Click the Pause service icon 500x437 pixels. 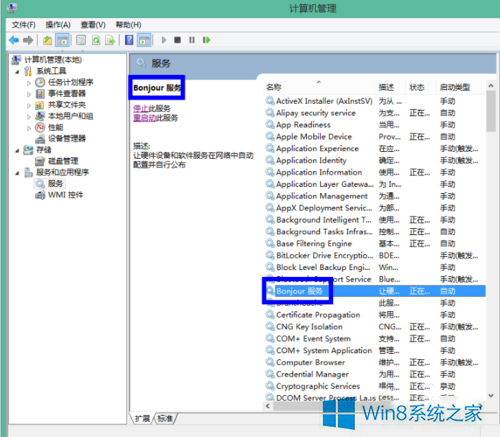click(192, 40)
